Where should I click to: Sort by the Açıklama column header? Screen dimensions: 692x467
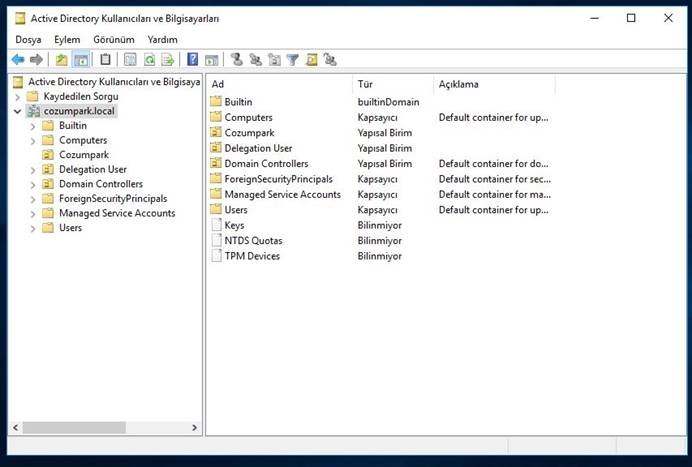point(494,84)
